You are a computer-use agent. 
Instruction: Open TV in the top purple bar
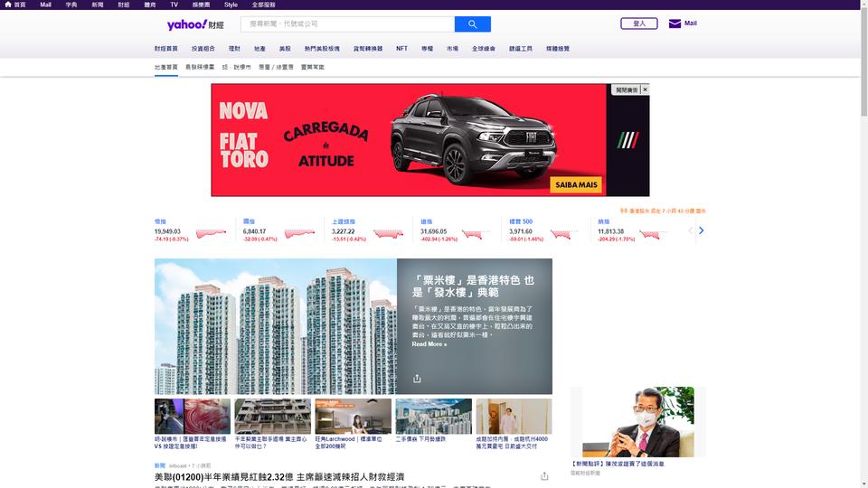(x=174, y=5)
